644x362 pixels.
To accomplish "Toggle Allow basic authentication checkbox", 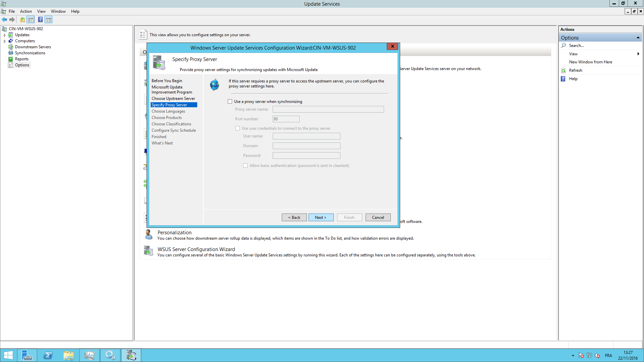I will (246, 166).
